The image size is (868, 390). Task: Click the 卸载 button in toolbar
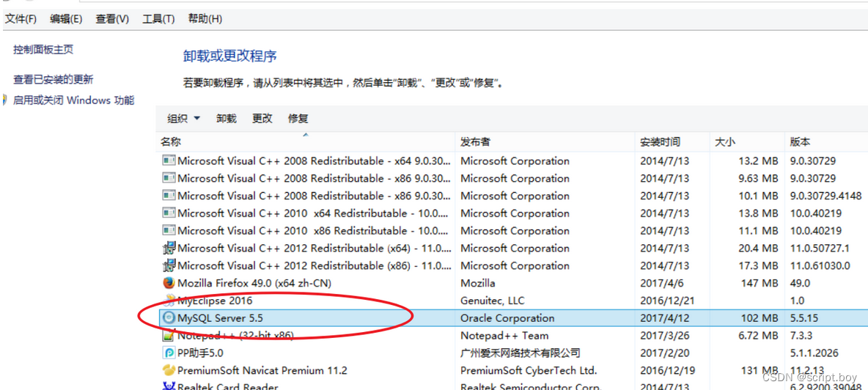point(227,119)
